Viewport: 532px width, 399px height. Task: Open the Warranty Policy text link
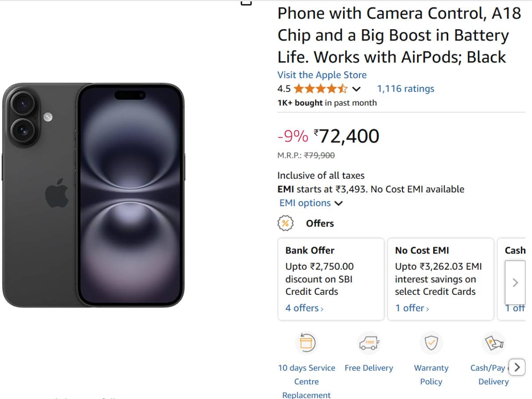(431, 375)
